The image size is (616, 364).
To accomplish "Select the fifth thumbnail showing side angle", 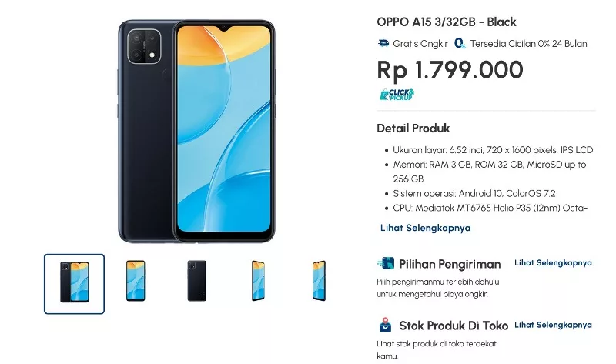I will pos(319,281).
